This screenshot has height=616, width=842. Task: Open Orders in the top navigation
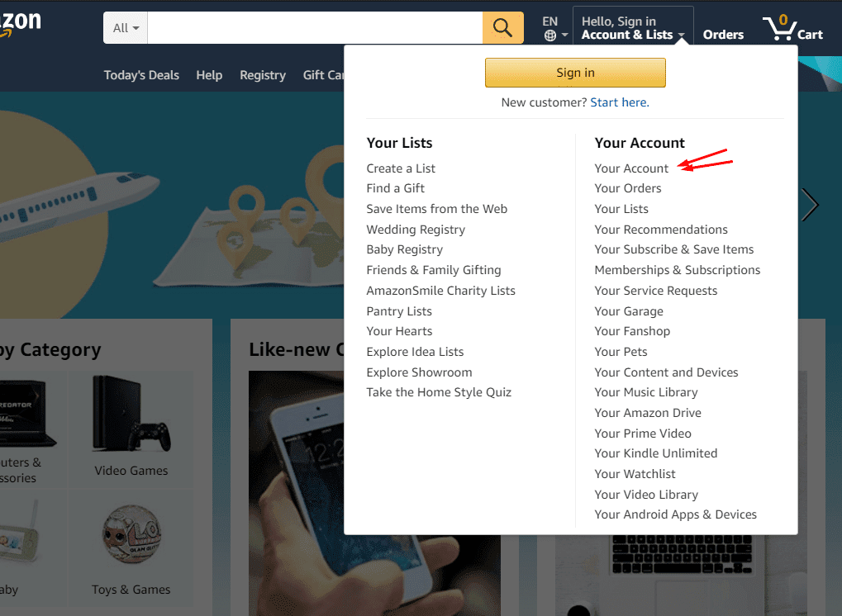pyautogui.click(x=723, y=35)
